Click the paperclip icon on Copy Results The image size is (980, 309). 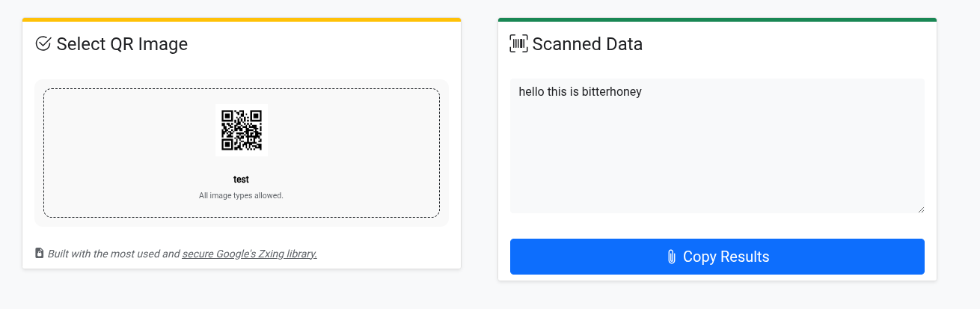coord(671,257)
